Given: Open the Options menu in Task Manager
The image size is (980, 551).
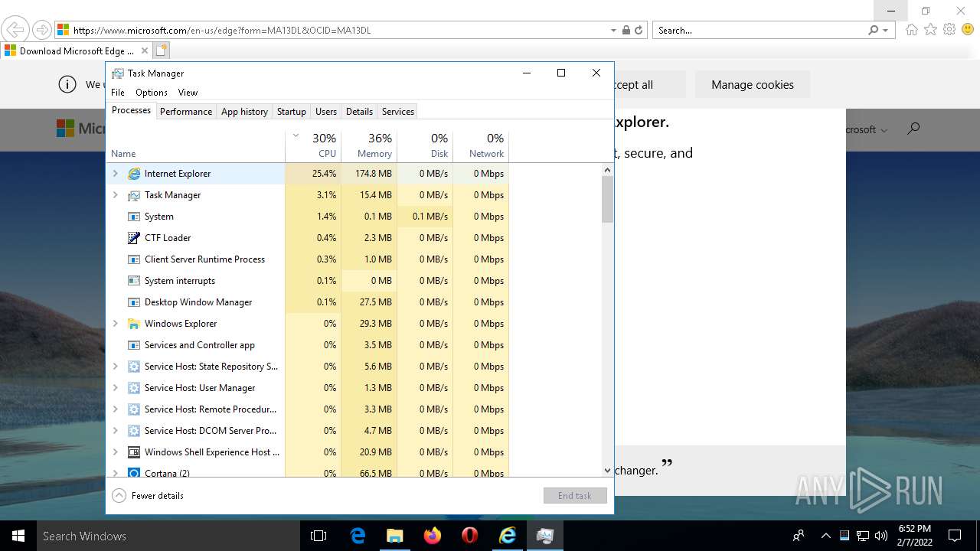Looking at the screenshot, I should pyautogui.click(x=152, y=93).
